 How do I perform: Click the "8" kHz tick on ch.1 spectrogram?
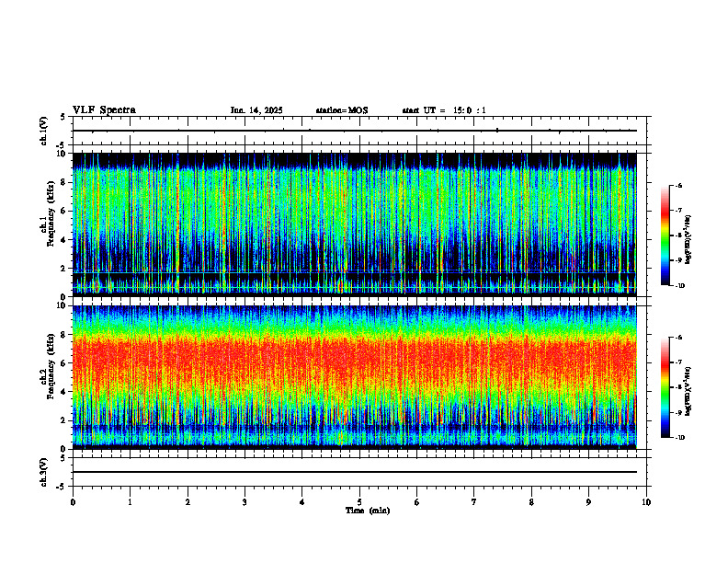(64, 182)
